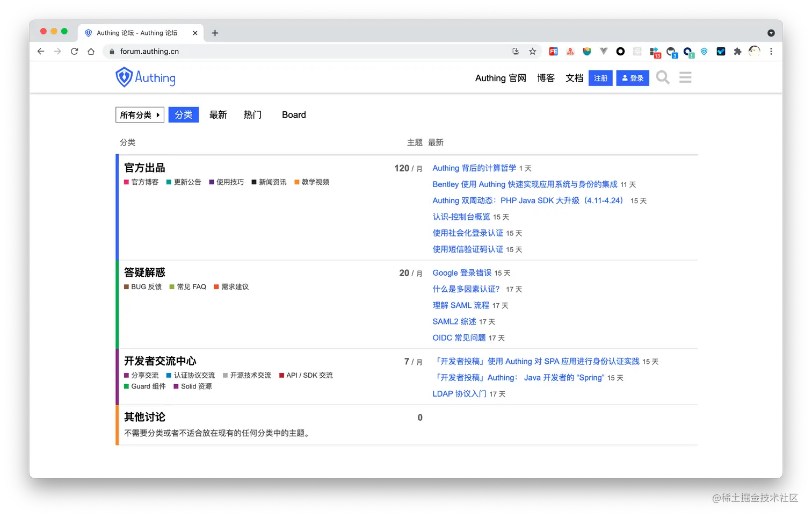The image size is (812, 517).
Task: Click the browser forward arrow
Action: click(57, 52)
